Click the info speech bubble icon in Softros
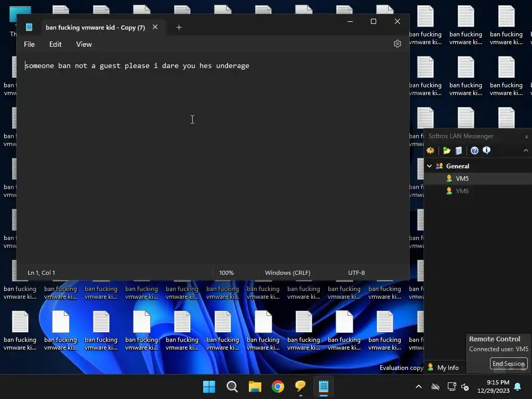 486,151
